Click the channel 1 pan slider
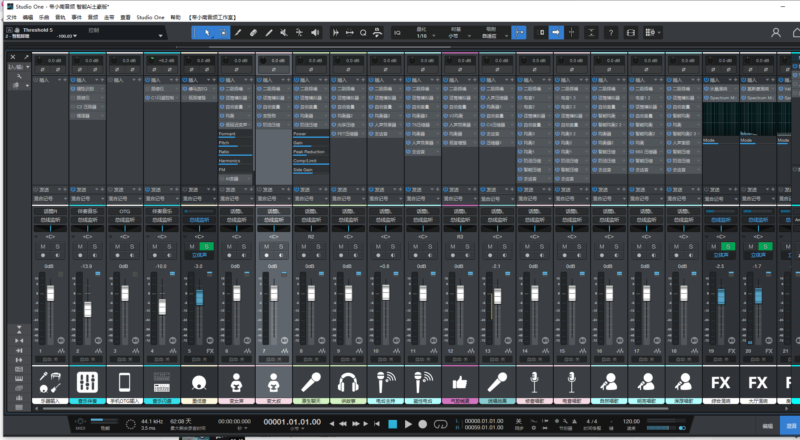The height and width of the screenshot is (440, 800). [50, 228]
